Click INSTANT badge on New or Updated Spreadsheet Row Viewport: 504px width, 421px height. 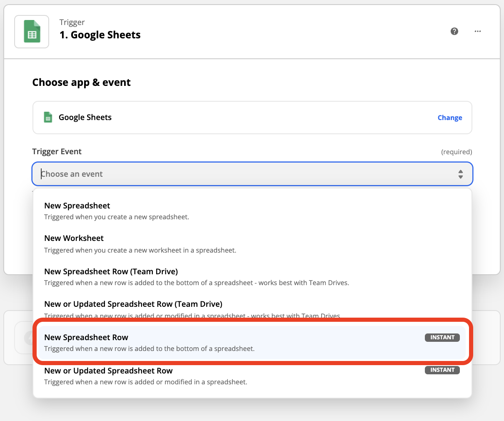pos(442,370)
